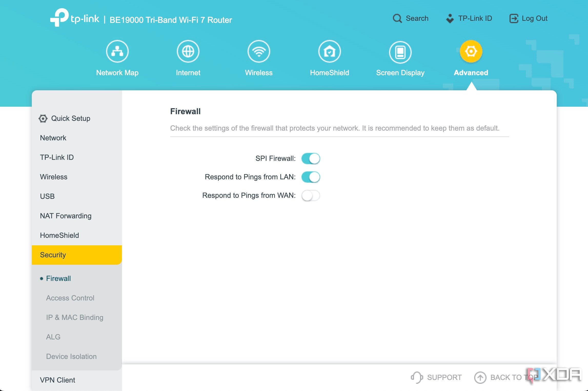Click the HomeShield icon
Image resolution: width=588 pixels, height=391 pixels.
pyautogui.click(x=330, y=51)
